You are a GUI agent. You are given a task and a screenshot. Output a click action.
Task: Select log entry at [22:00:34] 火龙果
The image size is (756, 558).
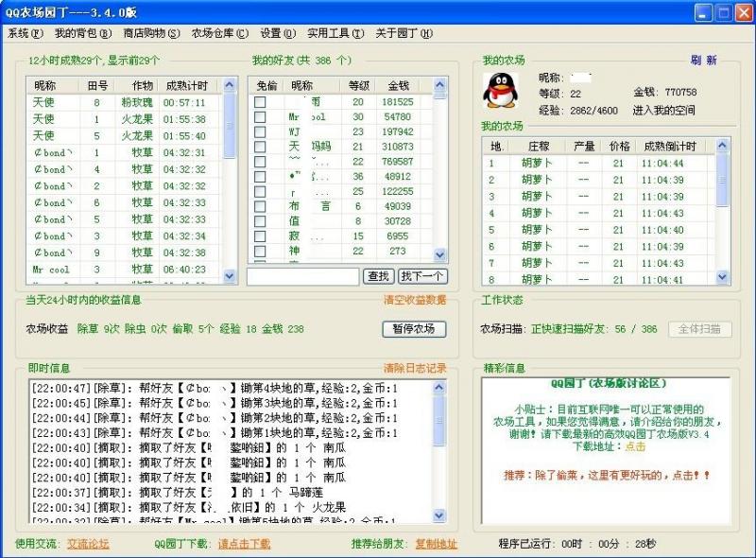tap(188, 507)
